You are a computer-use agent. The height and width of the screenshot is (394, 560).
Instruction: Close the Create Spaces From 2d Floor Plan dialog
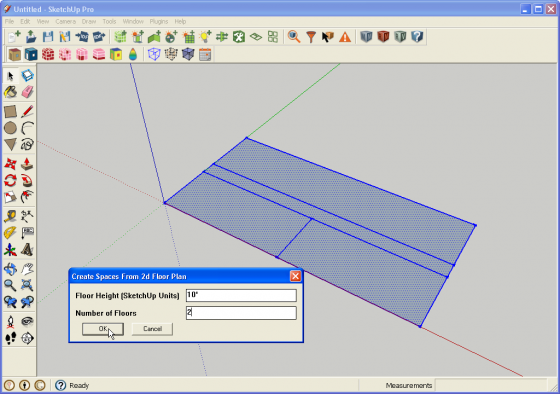coord(295,276)
